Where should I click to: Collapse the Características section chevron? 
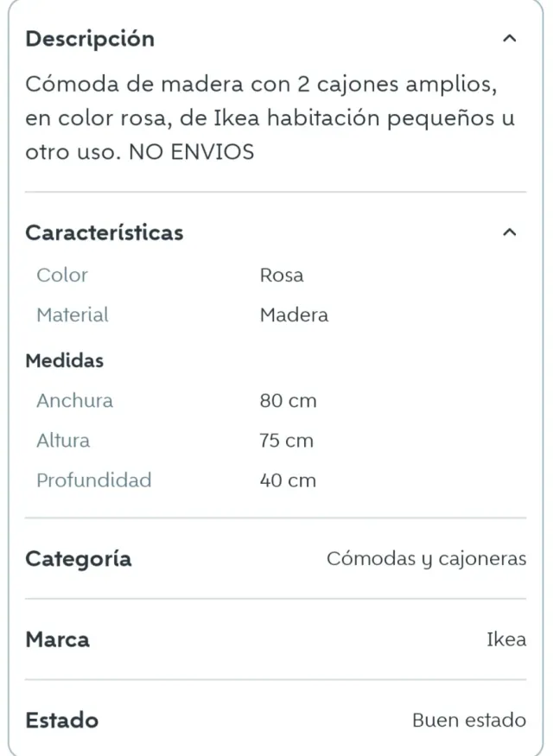(x=510, y=232)
